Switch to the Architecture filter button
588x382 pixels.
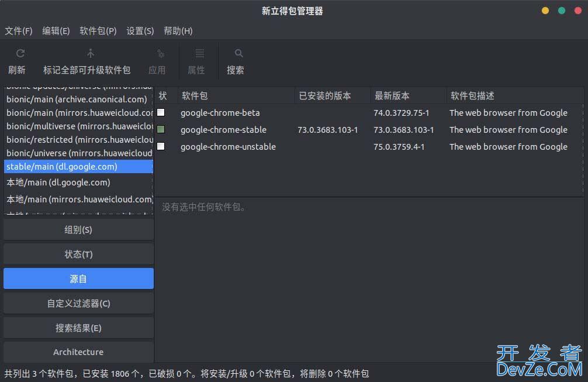pos(78,352)
